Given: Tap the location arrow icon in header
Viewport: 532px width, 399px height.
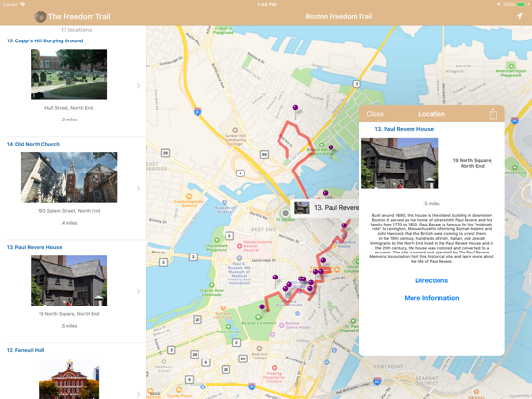Looking at the screenshot, I should click(x=519, y=16).
